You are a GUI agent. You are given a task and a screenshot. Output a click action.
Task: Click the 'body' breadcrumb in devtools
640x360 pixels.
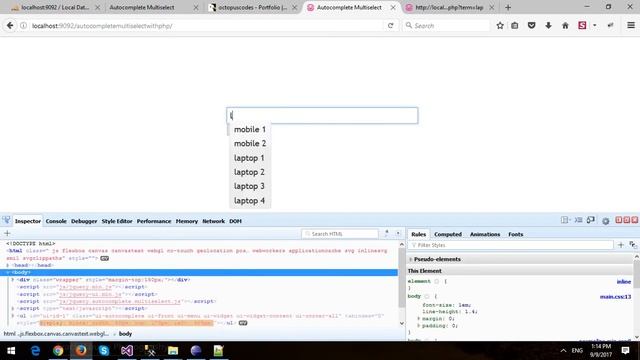125,334
